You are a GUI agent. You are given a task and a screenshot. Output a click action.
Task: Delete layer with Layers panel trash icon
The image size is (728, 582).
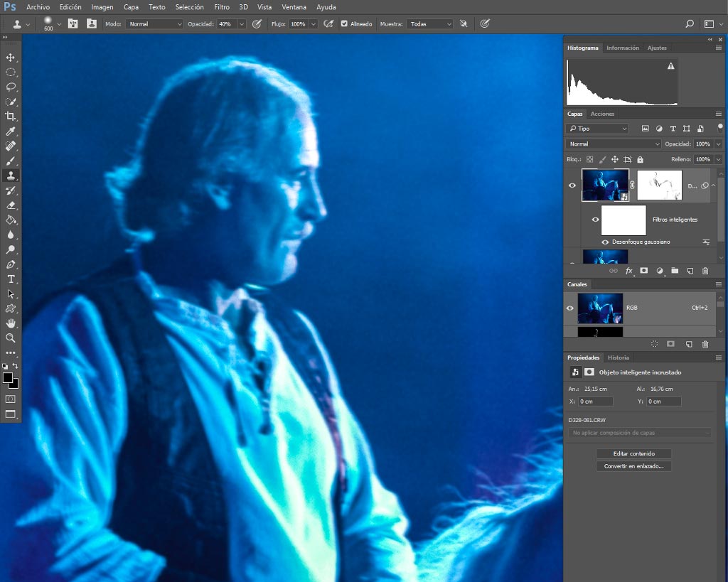tap(705, 271)
